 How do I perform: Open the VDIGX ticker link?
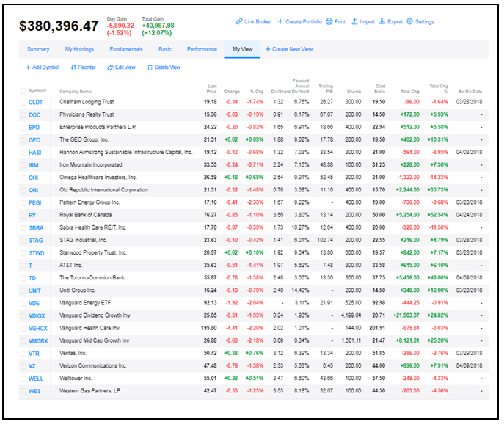37,315
